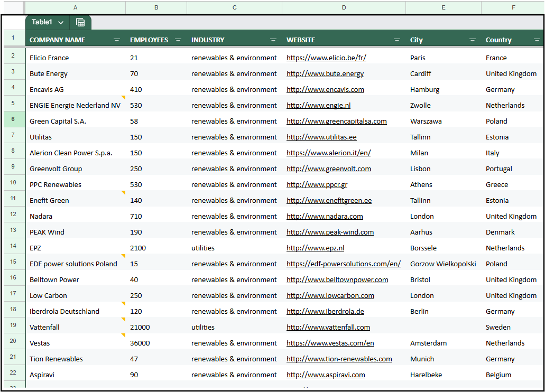The width and height of the screenshot is (545, 392).
Task: Follow the vattenfall.com hyperlink
Action: (x=328, y=327)
